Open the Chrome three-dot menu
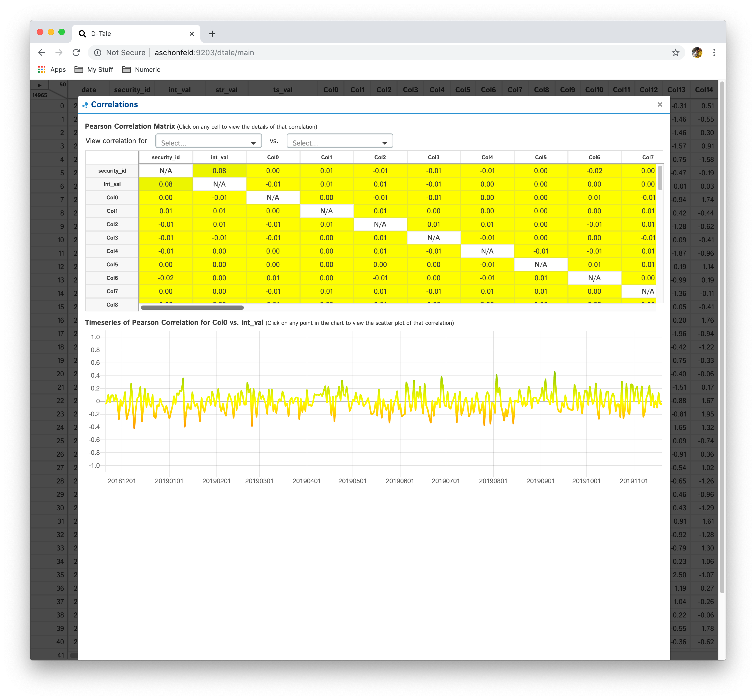This screenshot has width=756, height=700. pyautogui.click(x=714, y=53)
